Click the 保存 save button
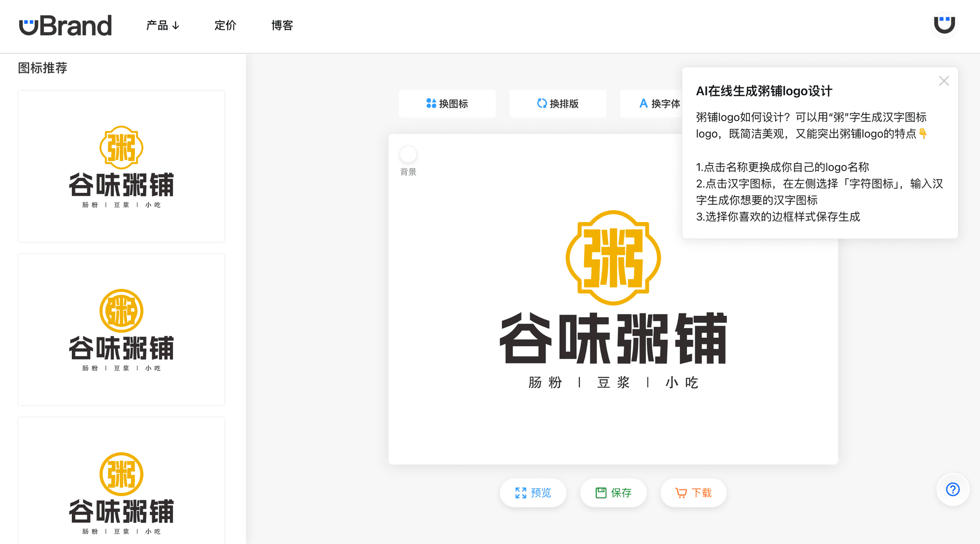The width and height of the screenshot is (980, 544). tap(613, 492)
